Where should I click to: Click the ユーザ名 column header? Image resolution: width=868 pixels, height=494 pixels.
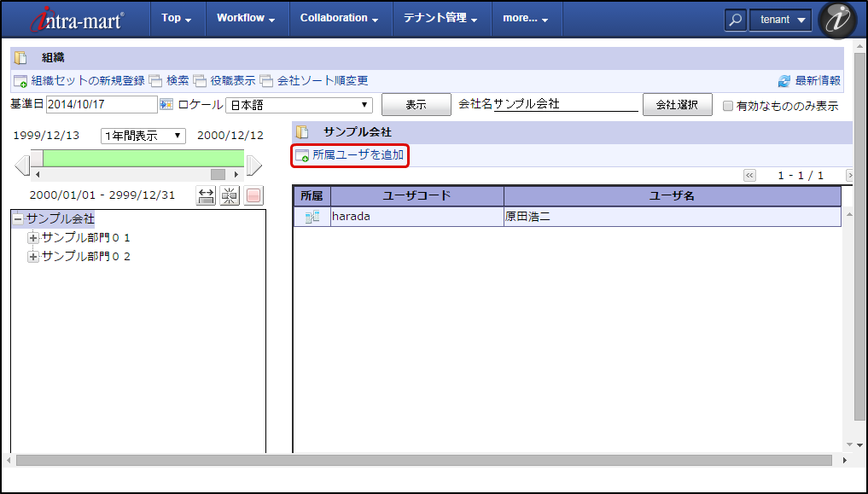click(x=672, y=196)
